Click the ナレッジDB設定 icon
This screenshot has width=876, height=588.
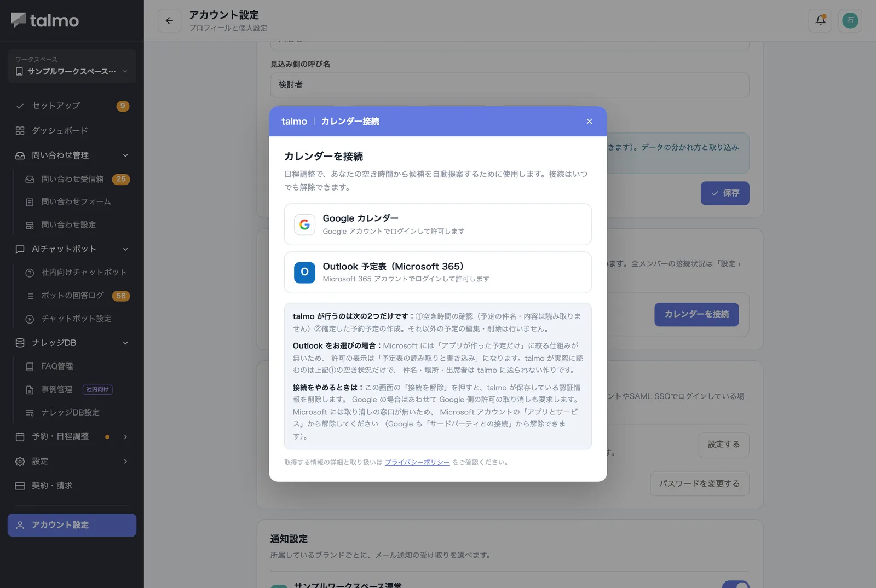pyautogui.click(x=30, y=413)
